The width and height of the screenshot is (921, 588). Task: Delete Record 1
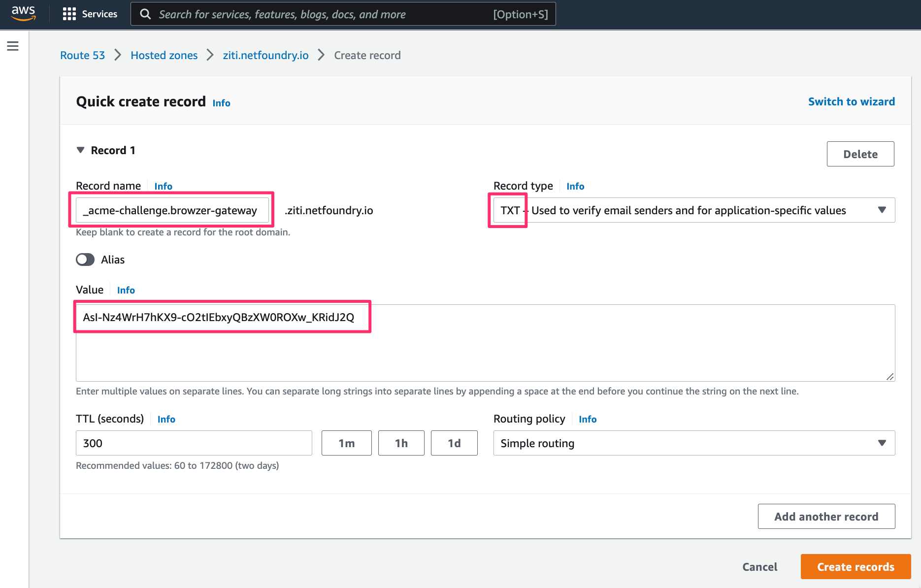coord(860,154)
